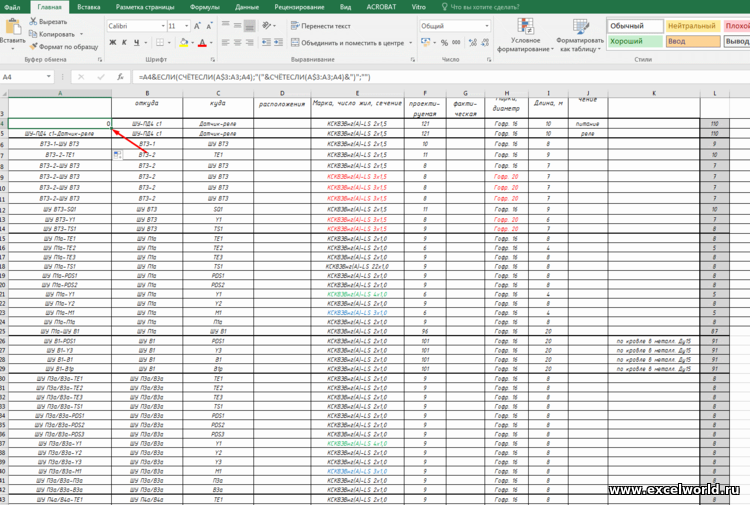Apply thousands separator (000) format
Screen dimensions: 750x505
(456, 43)
